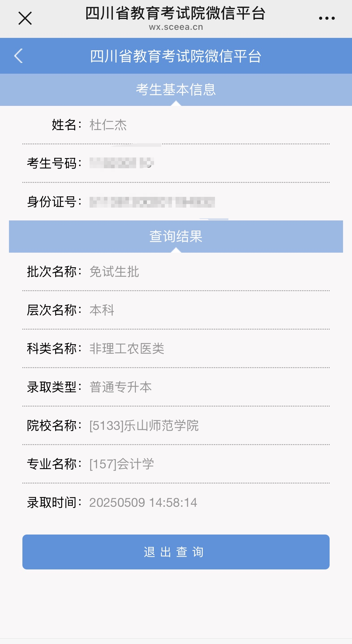Viewport: 352px width, 644px height.
Task: Tap the blurred 考生号码 value
Action: [x=122, y=163]
